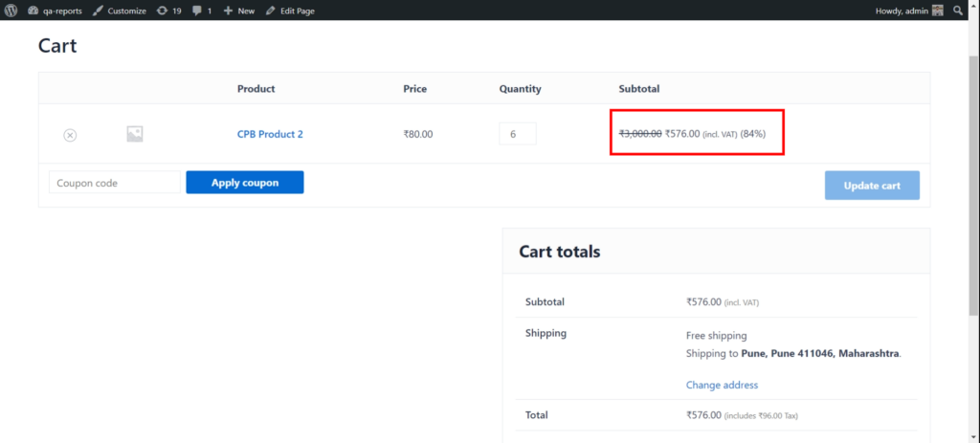Screen dimensions: 980x443
Task: Click the Change address link
Action: (722, 385)
